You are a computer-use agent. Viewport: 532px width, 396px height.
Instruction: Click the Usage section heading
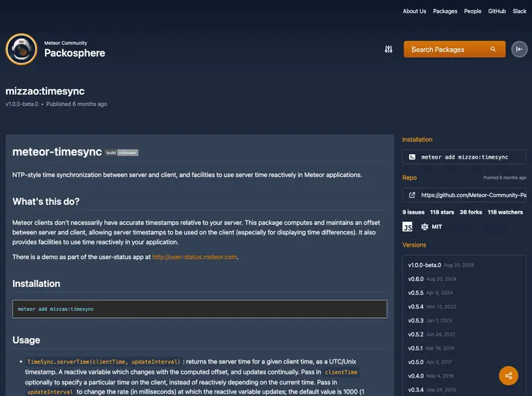pyautogui.click(x=26, y=340)
